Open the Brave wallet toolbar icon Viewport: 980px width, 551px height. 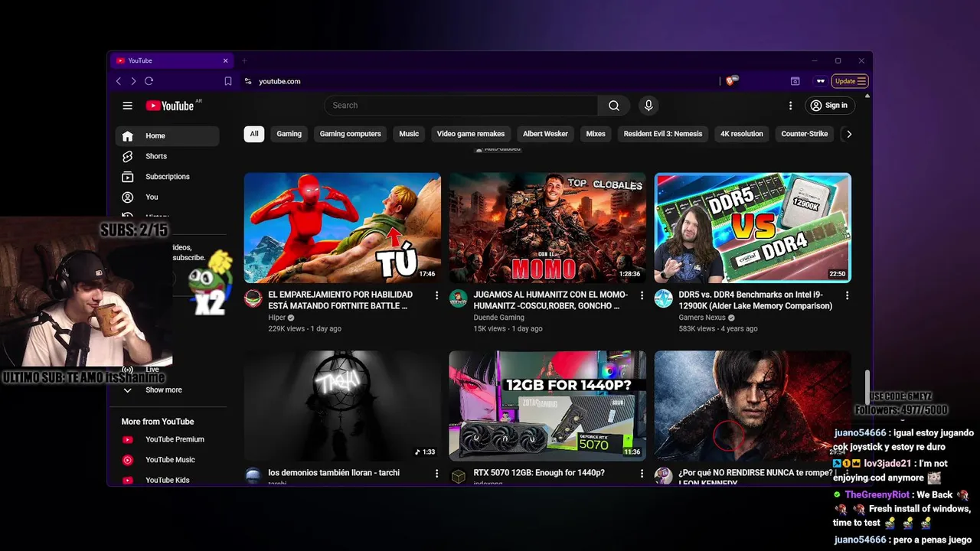(795, 81)
